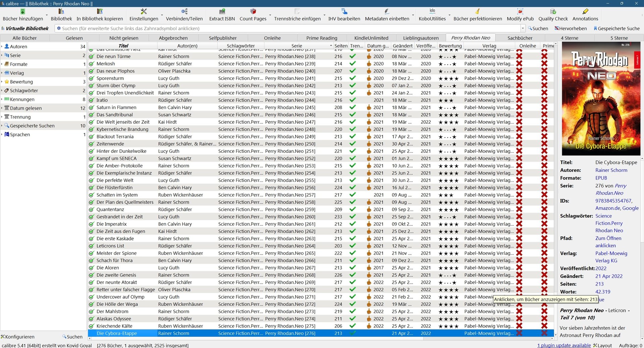The height and width of the screenshot is (348, 644).
Task: Toggle Trennung checkmark for Merkosh row
Action: click(353, 64)
